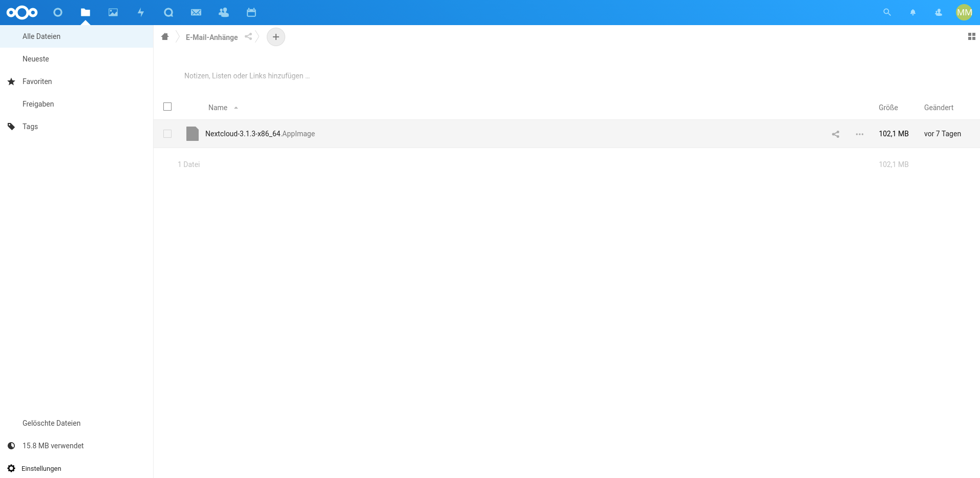Switch to grid view
Image resolution: width=980 pixels, height=478 pixels.
pyautogui.click(x=972, y=36)
